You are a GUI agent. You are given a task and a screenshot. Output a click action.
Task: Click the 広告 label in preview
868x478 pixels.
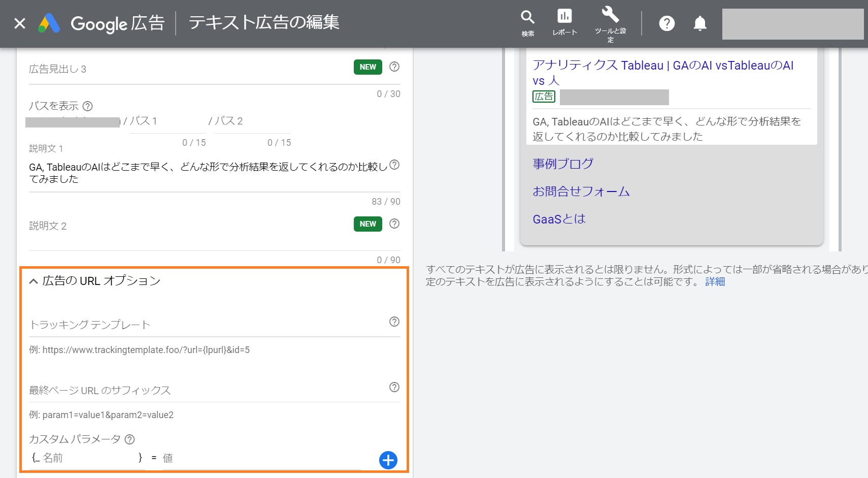click(x=544, y=97)
